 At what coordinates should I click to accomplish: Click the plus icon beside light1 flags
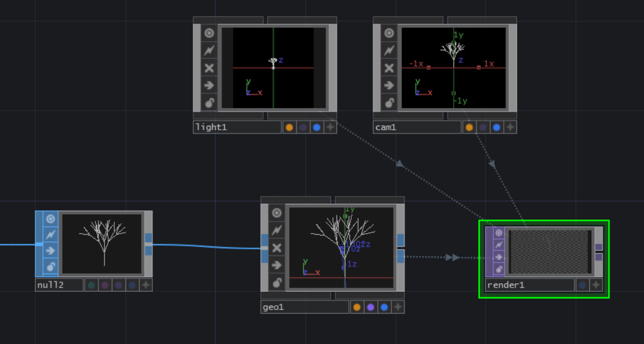[x=331, y=127]
